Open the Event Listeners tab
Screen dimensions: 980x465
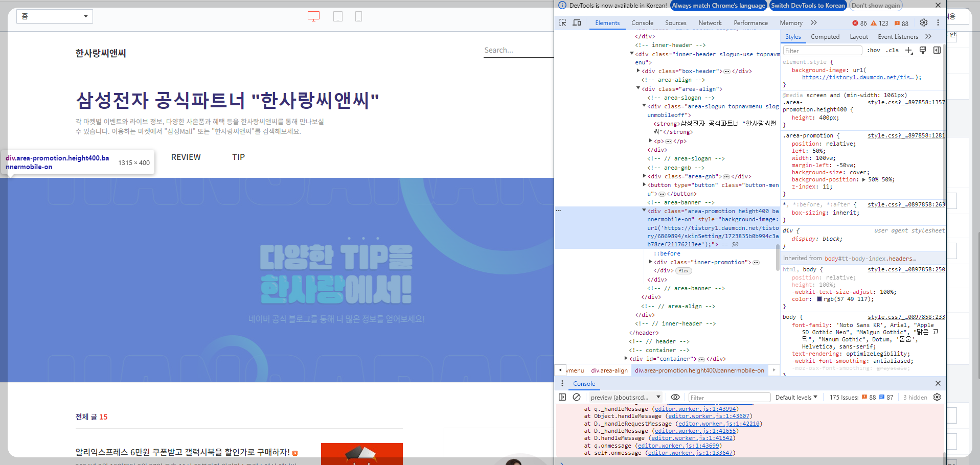click(x=898, y=37)
